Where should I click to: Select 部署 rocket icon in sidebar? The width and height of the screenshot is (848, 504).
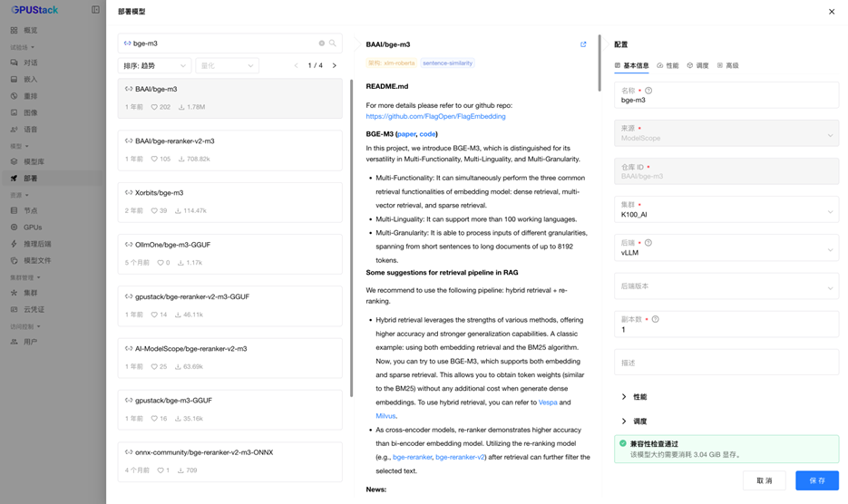click(15, 178)
